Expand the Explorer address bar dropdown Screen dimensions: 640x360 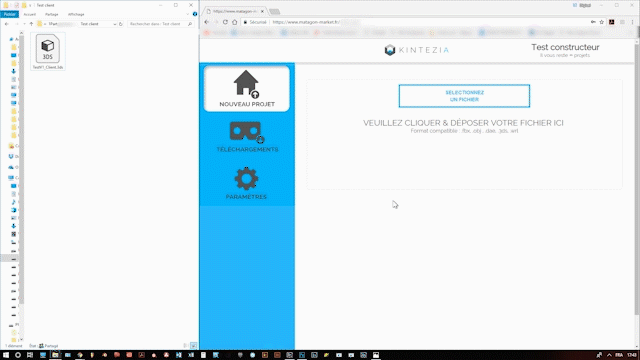[x=115, y=24]
